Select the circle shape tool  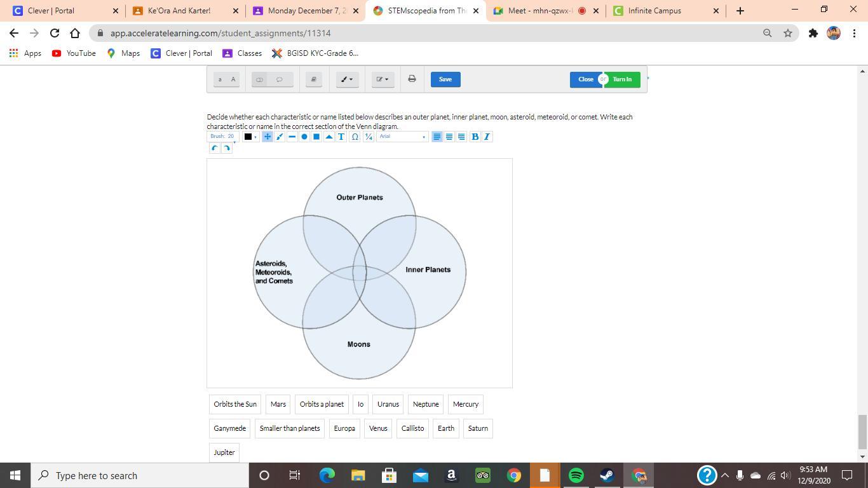[304, 137]
